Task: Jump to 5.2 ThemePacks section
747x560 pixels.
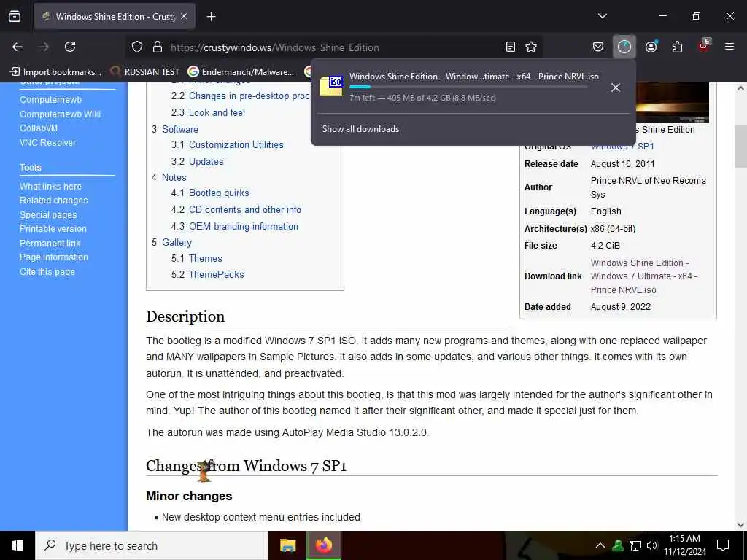Action: click(207, 274)
